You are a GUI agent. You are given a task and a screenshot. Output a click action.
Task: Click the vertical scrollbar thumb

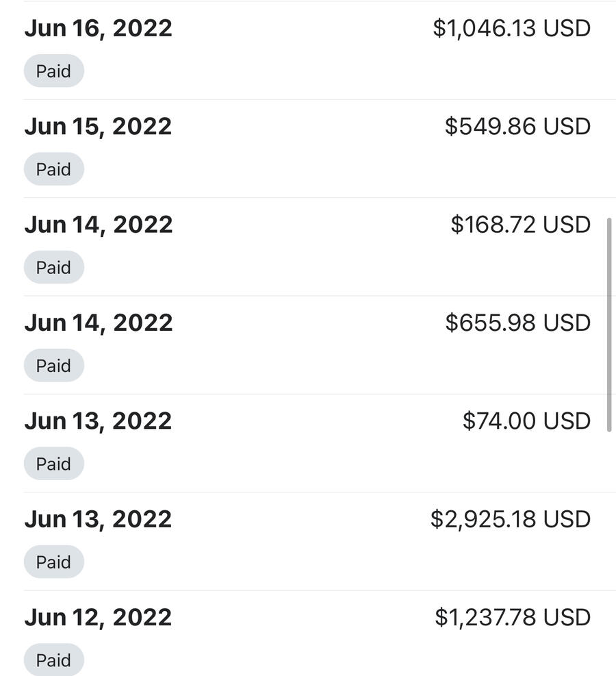(x=609, y=325)
